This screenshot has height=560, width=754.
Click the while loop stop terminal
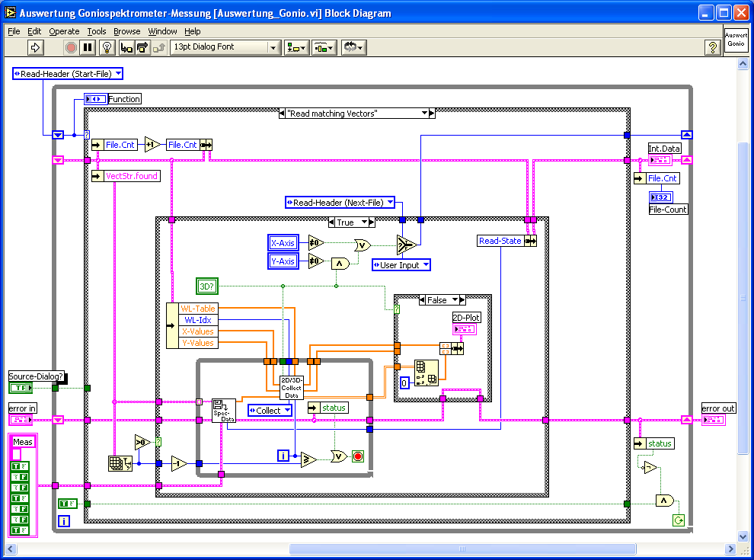pyautogui.click(x=358, y=456)
